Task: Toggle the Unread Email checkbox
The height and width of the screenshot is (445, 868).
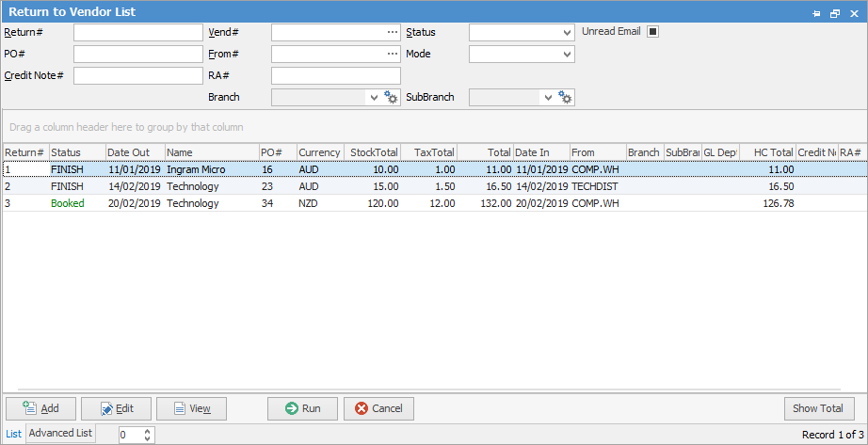Action: point(653,32)
